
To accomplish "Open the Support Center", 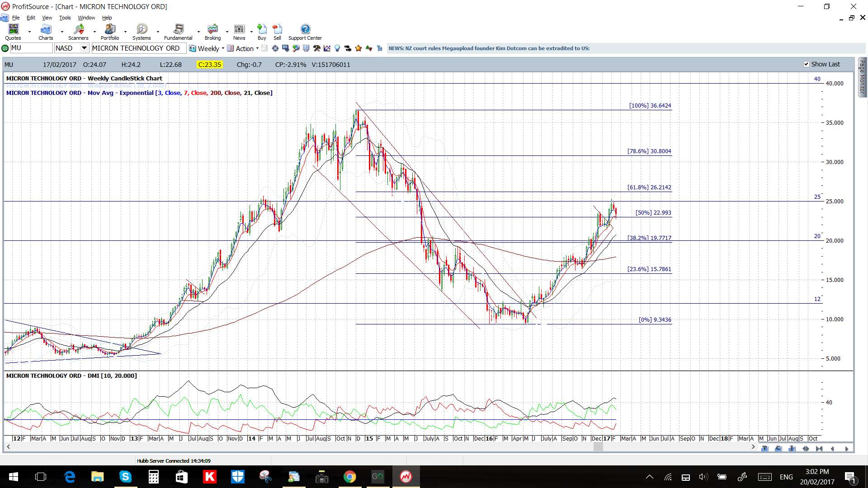I will point(305,32).
